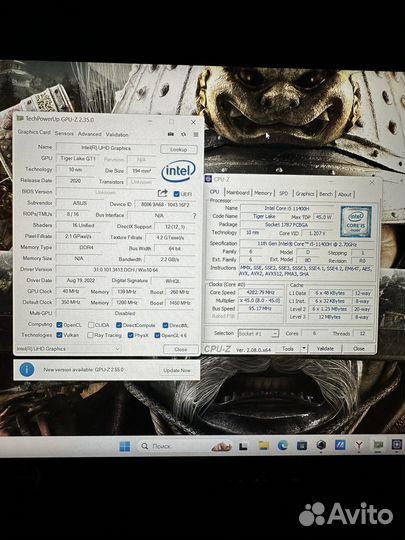Open the Windows Start menu

pyautogui.click(x=125, y=446)
